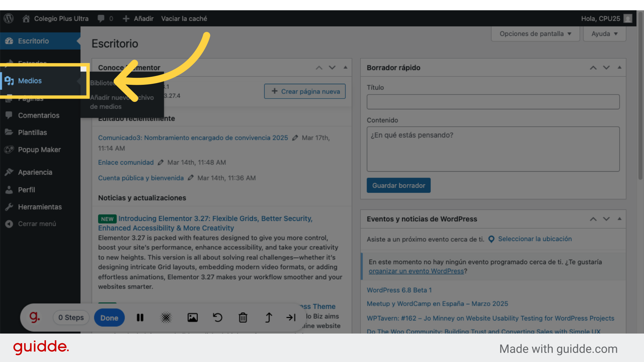Click the Herramientas wrench icon

coord(9,207)
